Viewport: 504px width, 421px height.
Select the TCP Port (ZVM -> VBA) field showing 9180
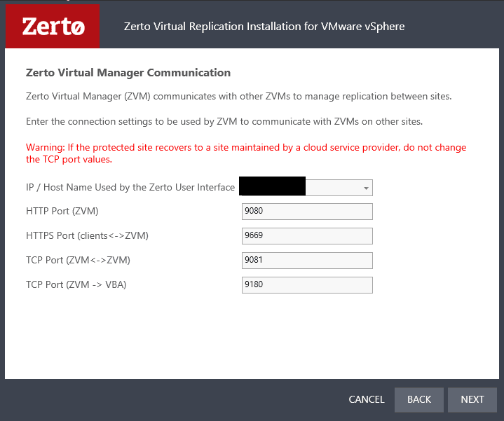(x=307, y=285)
